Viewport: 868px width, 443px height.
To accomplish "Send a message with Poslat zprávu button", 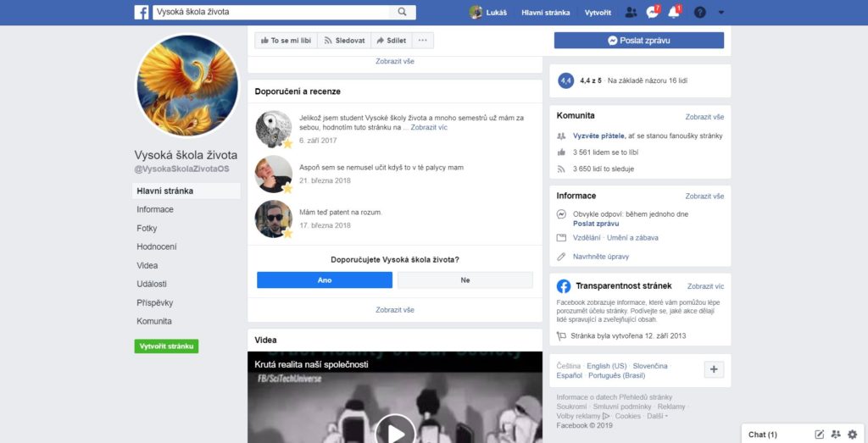I will pyautogui.click(x=639, y=41).
